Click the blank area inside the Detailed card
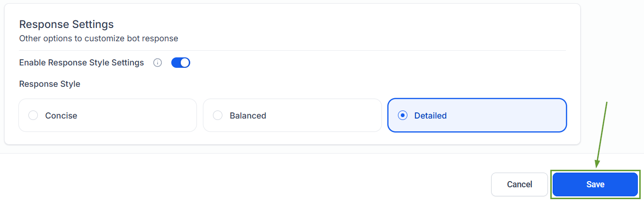644x202 pixels. [x=511, y=115]
